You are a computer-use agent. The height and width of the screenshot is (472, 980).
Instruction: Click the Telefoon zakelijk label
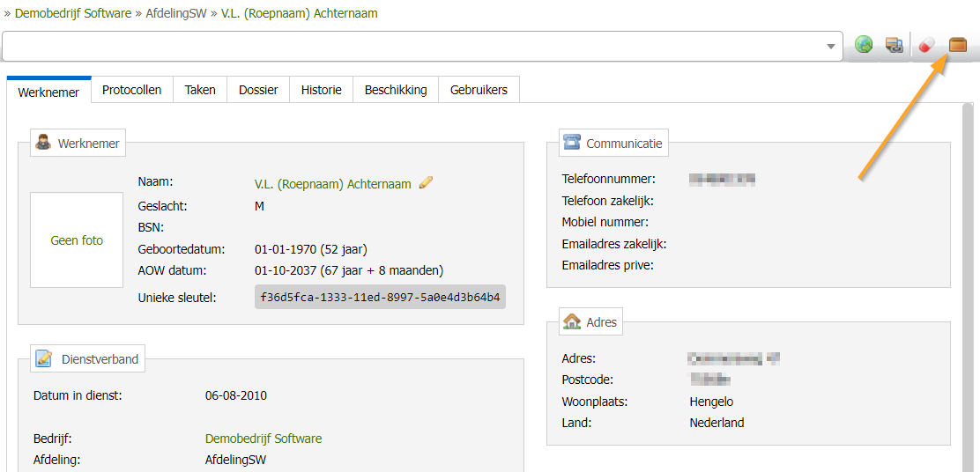pos(607,201)
